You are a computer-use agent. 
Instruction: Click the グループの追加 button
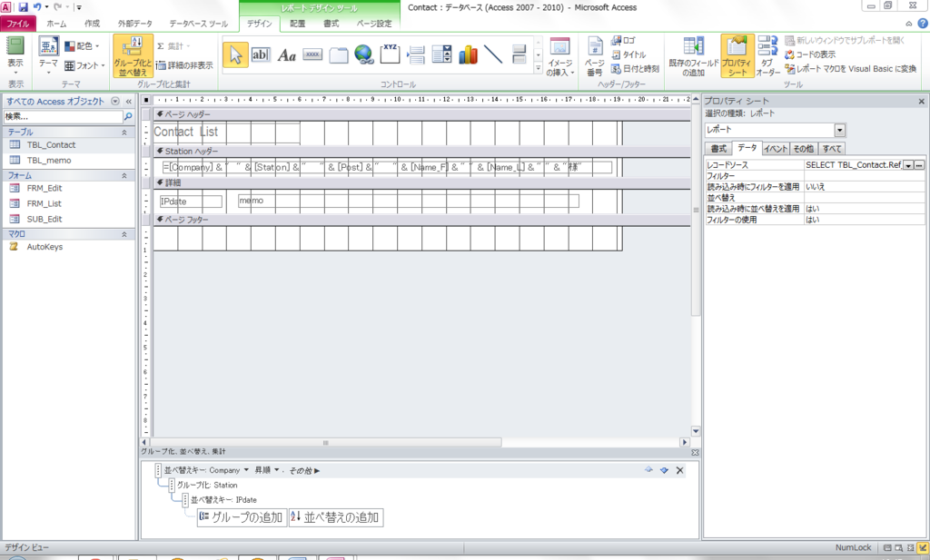click(x=240, y=516)
